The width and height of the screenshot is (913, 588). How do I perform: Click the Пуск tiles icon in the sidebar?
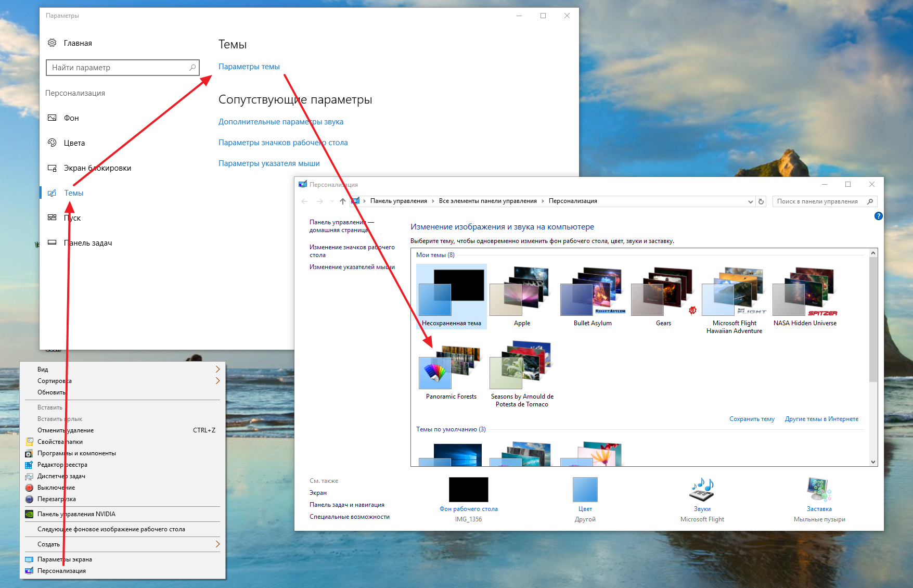52,218
